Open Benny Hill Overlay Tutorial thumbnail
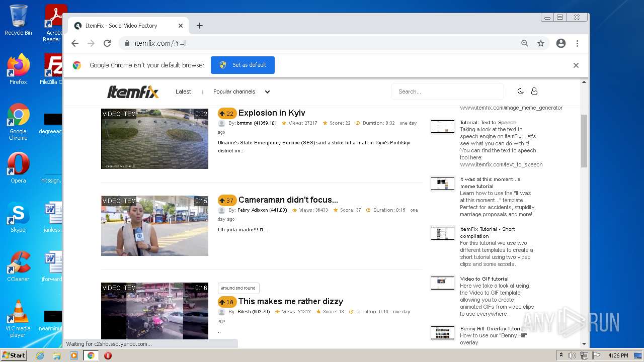Screen dimensions: 644x362 pyautogui.click(x=443, y=333)
